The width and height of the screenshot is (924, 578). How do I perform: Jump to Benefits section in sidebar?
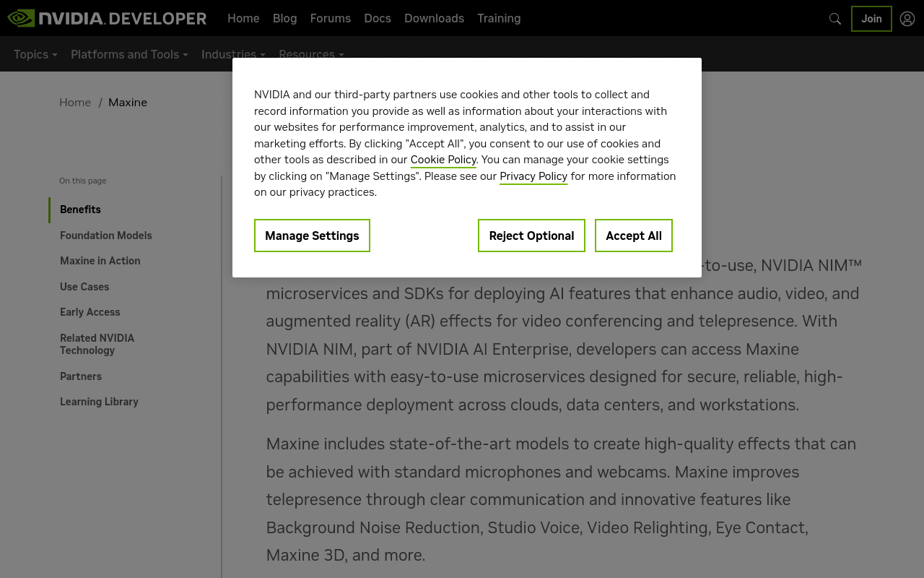tap(80, 210)
